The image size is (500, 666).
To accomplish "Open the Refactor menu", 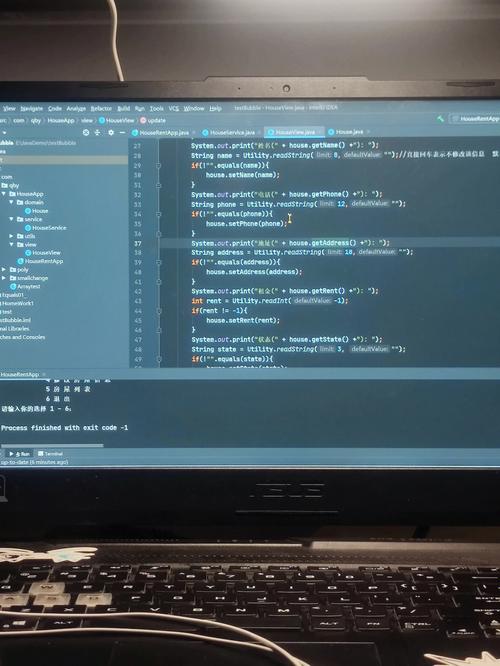I will [101, 109].
